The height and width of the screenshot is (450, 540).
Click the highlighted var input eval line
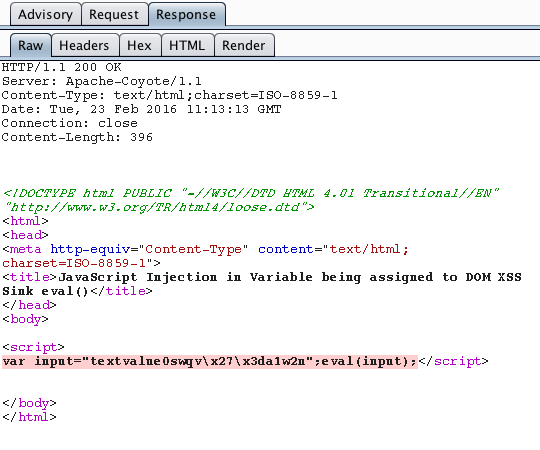pos(210,362)
